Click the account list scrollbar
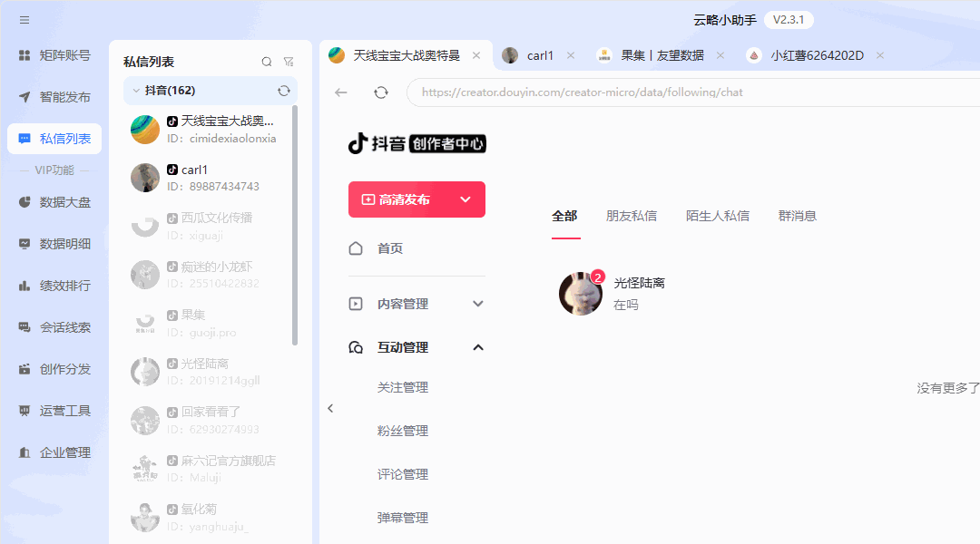The width and height of the screenshot is (980, 544). [x=295, y=225]
